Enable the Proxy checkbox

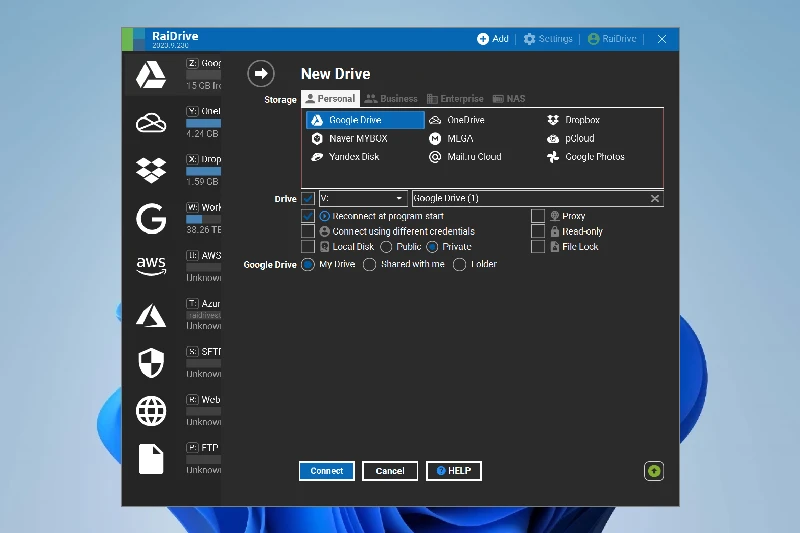[x=538, y=216]
